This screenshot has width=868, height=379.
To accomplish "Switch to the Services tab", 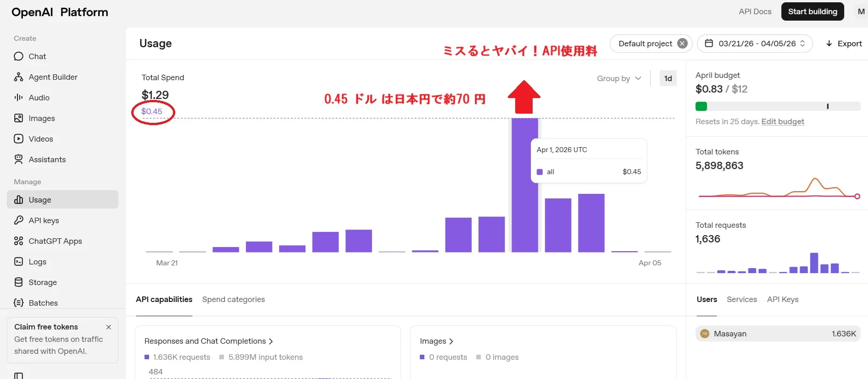I will pos(741,299).
